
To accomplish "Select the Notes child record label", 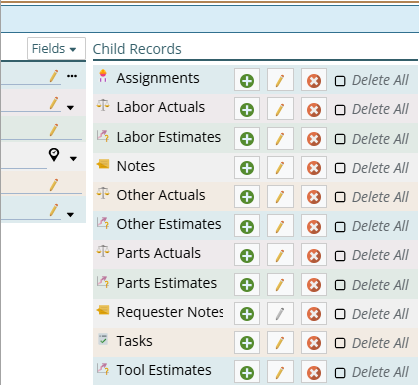I will pos(136,166).
